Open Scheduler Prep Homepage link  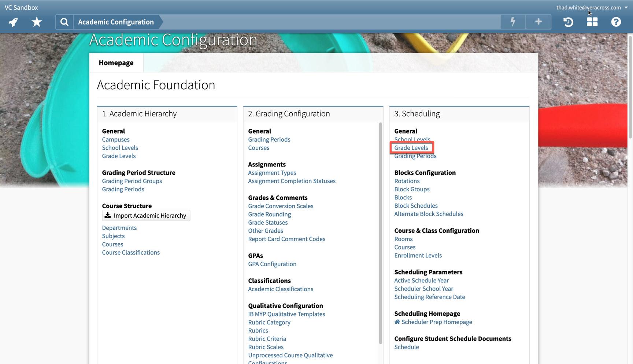tap(436, 322)
